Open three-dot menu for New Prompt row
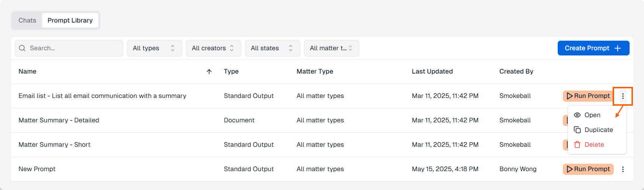This screenshot has width=644, height=190. (x=623, y=169)
